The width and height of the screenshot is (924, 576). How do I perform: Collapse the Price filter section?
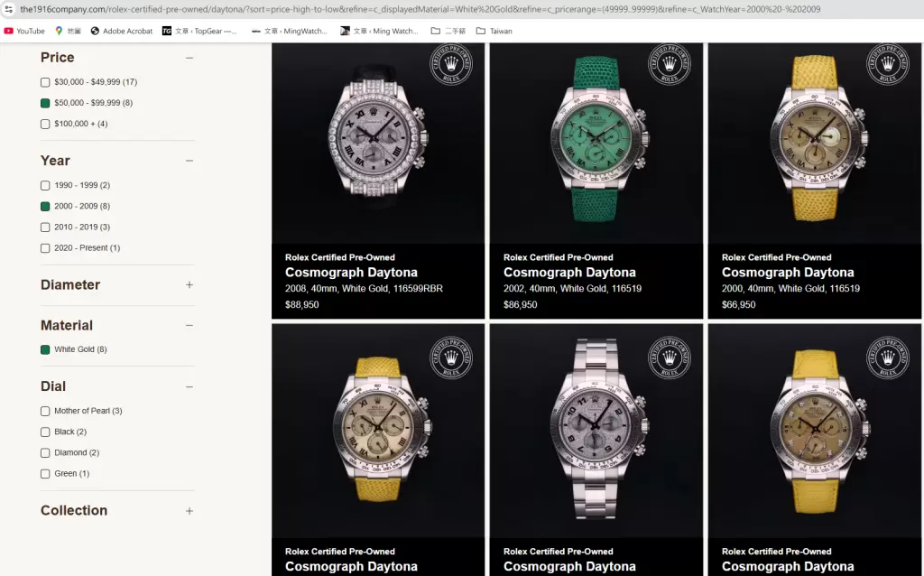point(189,58)
